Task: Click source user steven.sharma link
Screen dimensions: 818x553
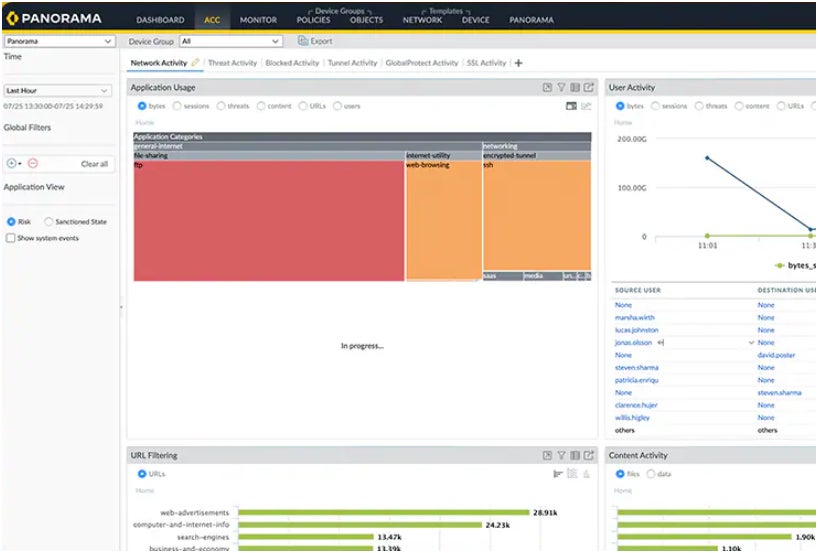Action: coord(636,367)
